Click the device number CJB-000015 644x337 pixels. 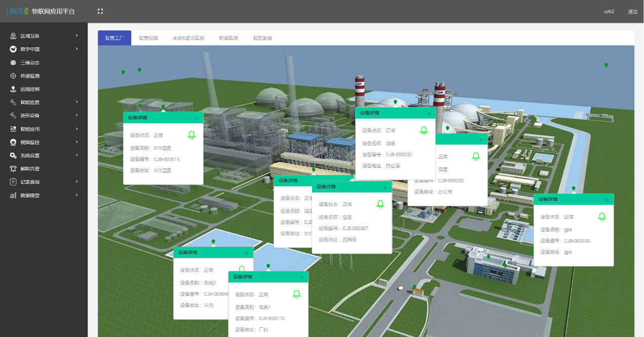167,159
